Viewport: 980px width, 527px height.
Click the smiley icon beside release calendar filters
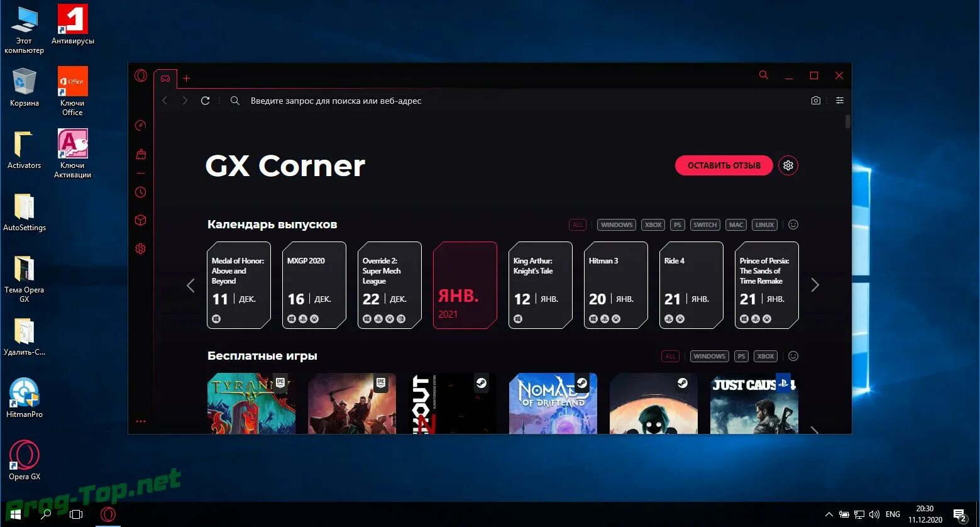(793, 225)
